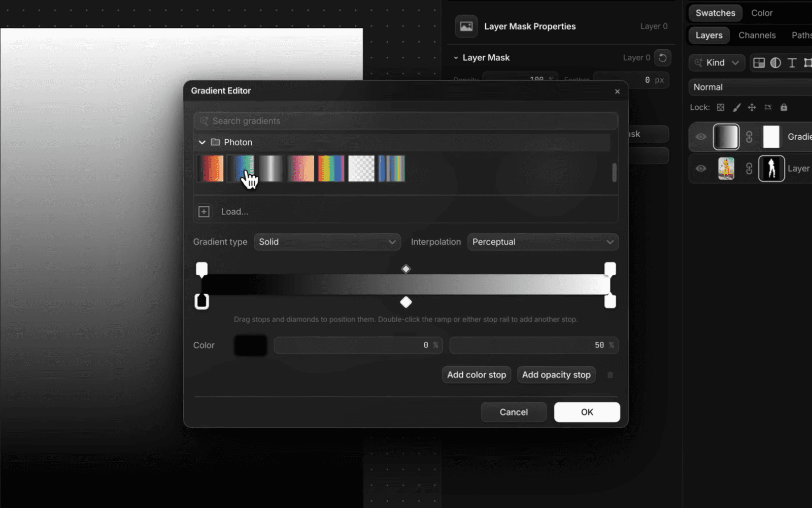Switch to the Color tab
This screenshot has height=508, width=812.
click(x=762, y=13)
